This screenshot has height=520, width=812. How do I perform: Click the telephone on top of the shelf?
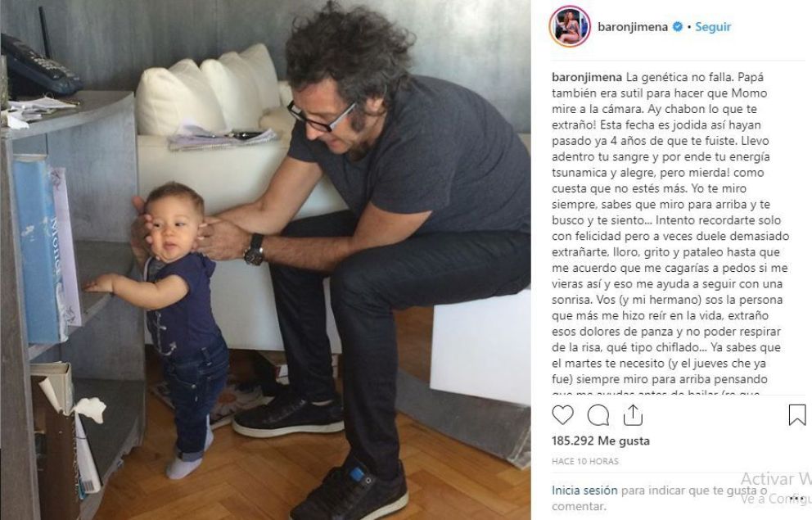click(38, 66)
